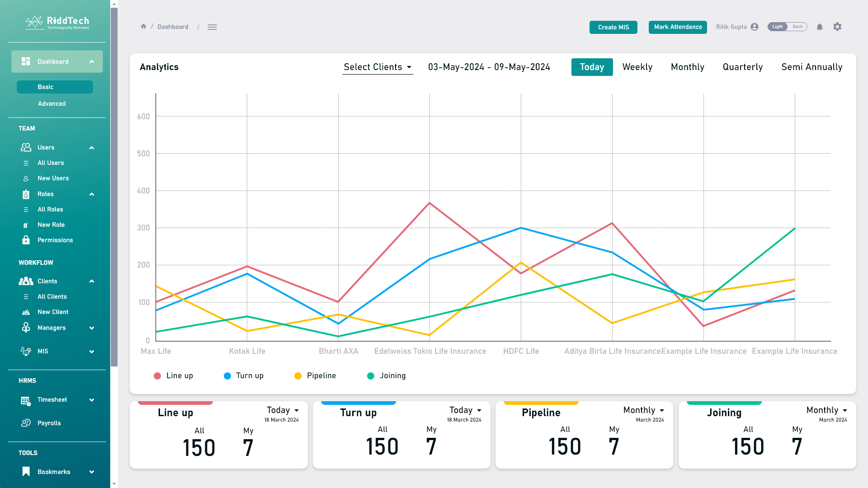Click the Permissions lock icon
This screenshot has width=868, height=488.
[26, 240]
